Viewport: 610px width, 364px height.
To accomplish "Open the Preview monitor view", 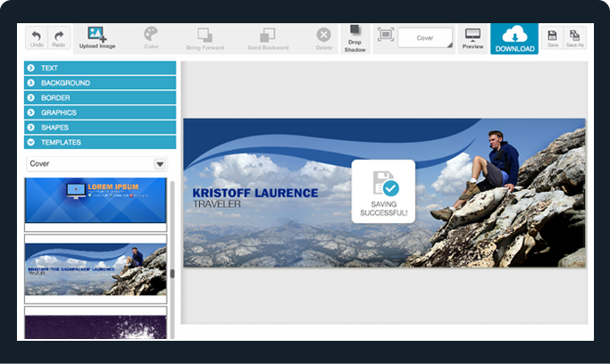I will pos(472,37).
